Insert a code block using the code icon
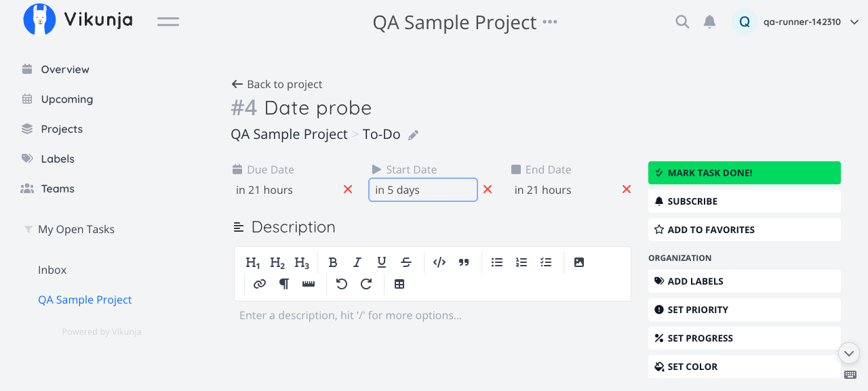 pos(439,262)
